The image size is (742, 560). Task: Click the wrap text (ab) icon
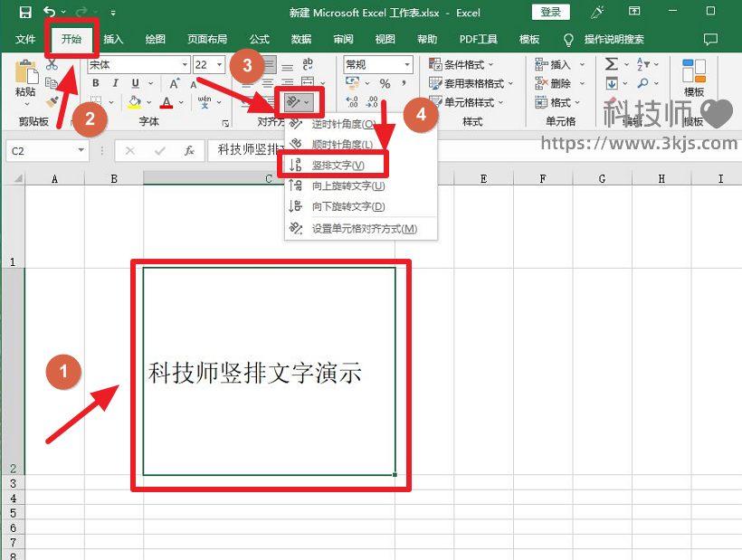click(x=307, y=64)
